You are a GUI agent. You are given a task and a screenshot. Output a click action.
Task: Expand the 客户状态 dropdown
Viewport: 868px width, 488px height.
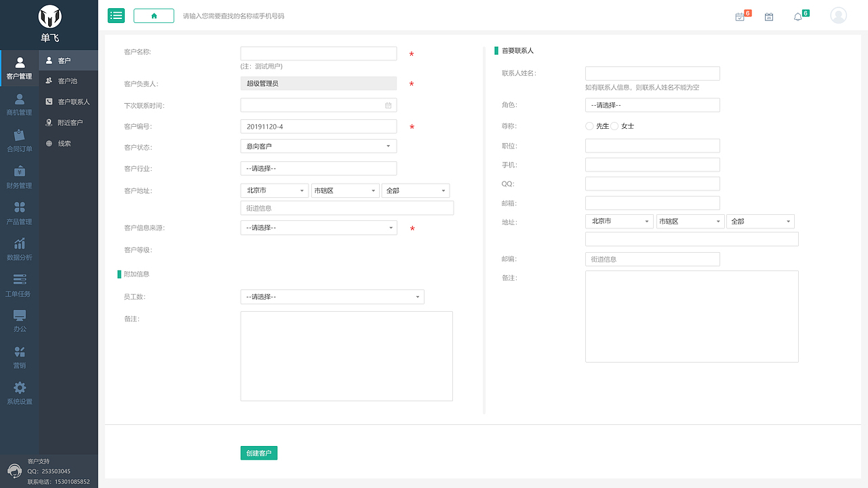pyautogui.click(x=318, y=146)
